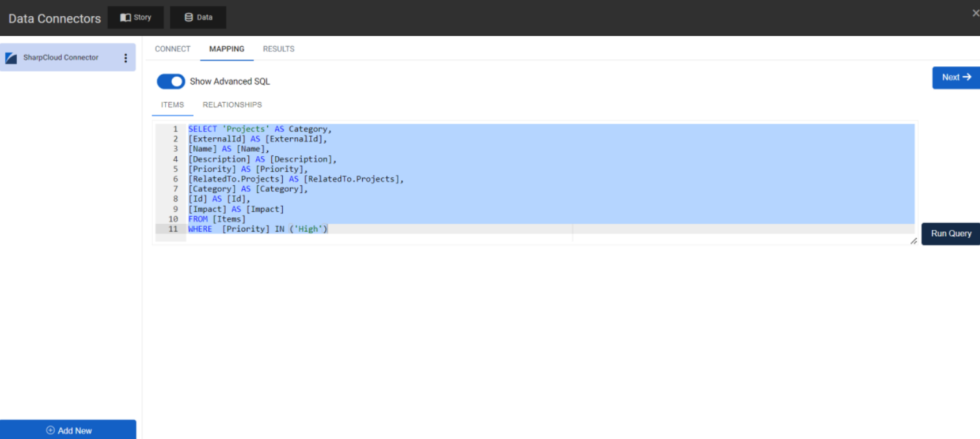Click the [RelatedTo.Projects] line in the query

click(296, 179)
